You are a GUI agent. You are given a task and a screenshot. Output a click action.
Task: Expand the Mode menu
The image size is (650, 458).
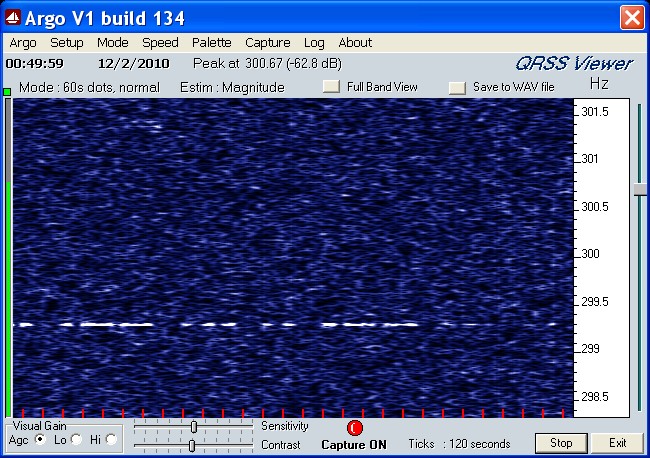113,43
